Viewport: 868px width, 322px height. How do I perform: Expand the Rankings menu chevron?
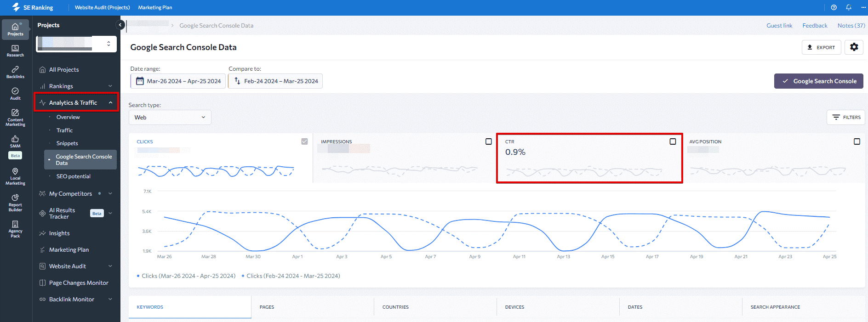coord(110,86)
